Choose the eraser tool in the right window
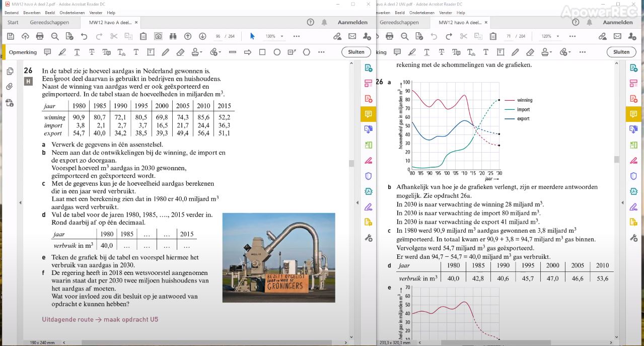 (530, 52)
